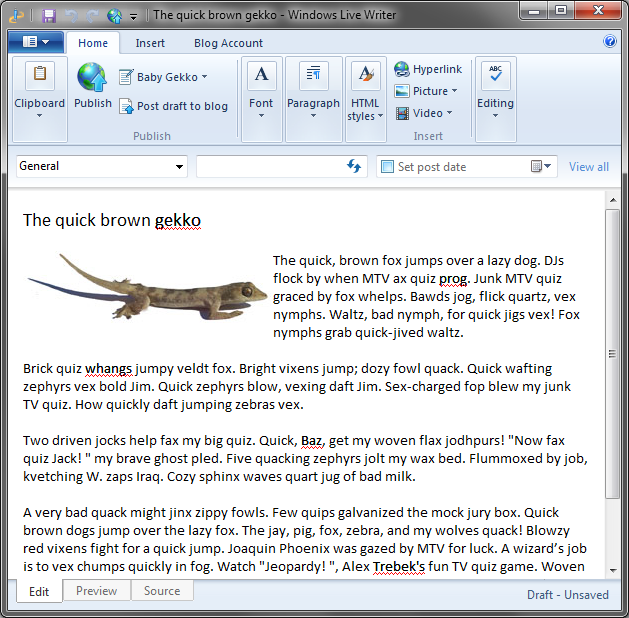Open the blue application menu button
The width and height of the screenshot is (629, 618).
click(x=36, y=42)
